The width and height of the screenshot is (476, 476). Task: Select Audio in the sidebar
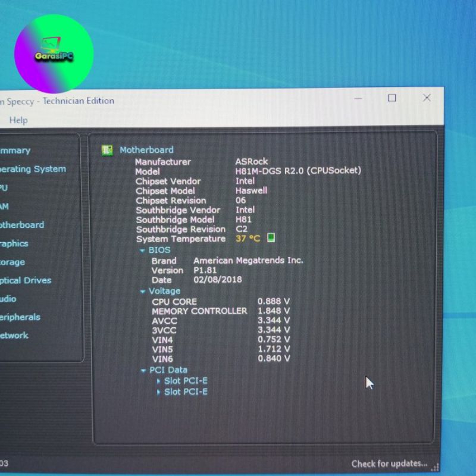click(x=8, y=299)
